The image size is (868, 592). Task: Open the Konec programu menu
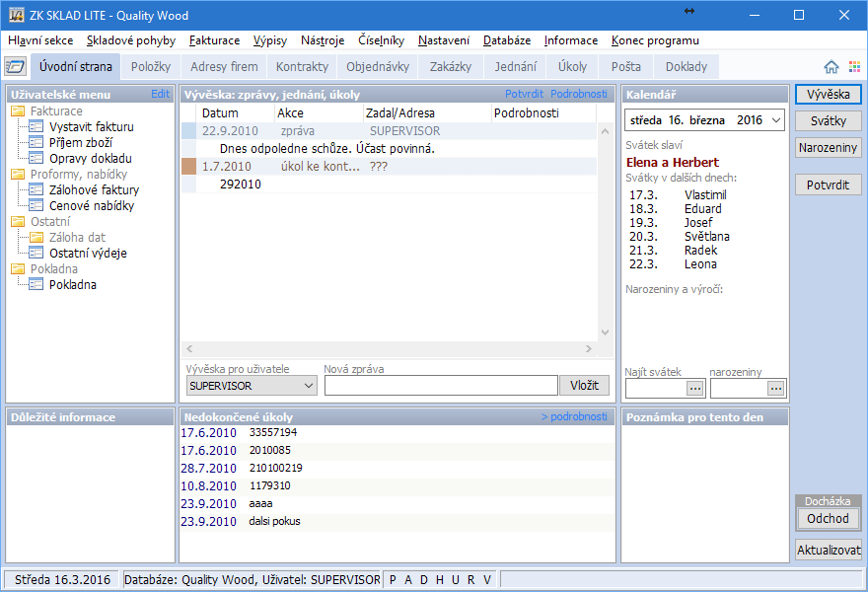point(655,40)
